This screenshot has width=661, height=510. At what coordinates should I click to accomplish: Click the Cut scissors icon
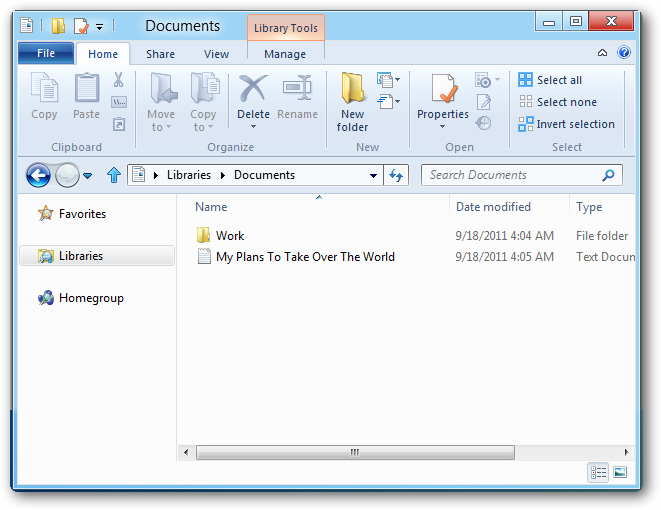click(x=118, y=80)
